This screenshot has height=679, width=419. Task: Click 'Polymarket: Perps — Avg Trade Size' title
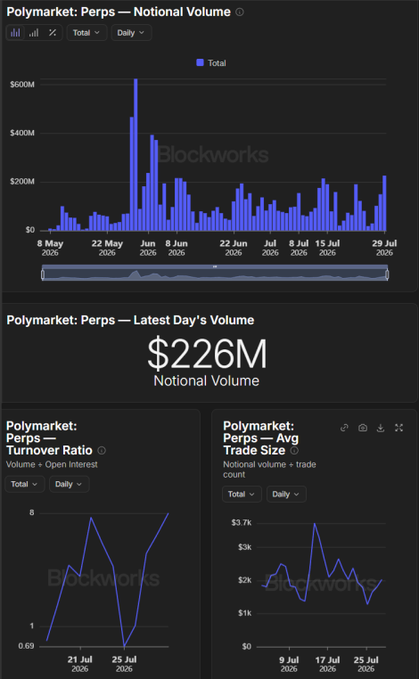(261, 438)
